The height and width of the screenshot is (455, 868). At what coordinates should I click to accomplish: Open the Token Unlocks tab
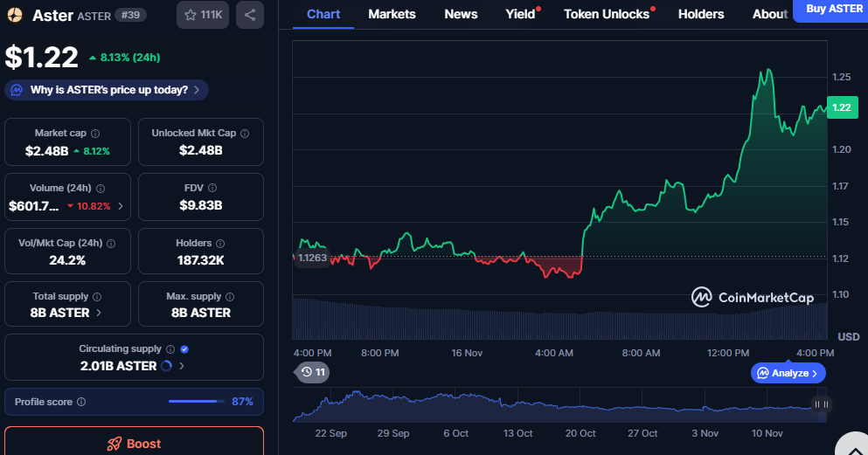tap(606, 14)
